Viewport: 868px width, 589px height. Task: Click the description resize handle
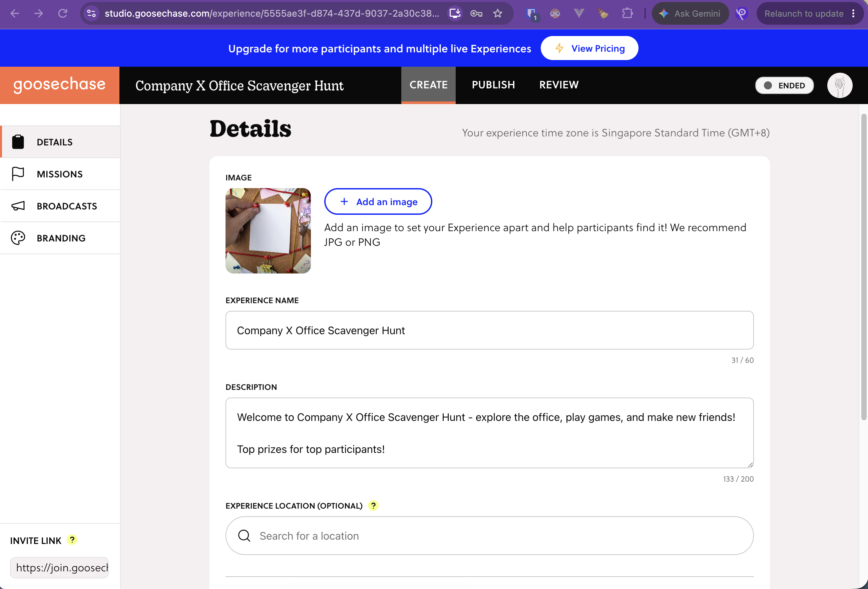(750, 464)
